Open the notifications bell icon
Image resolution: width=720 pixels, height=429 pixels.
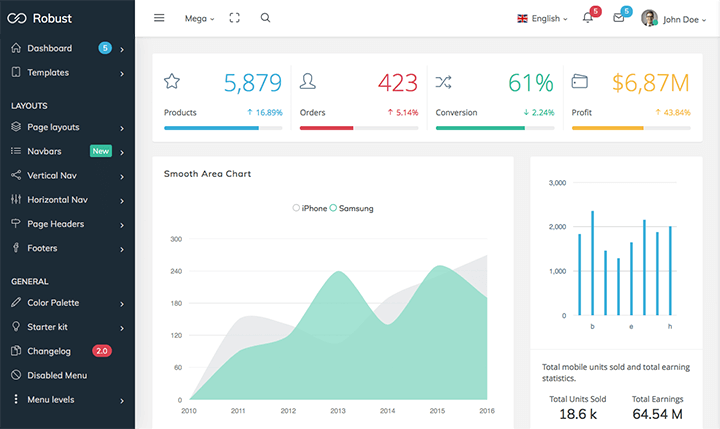pyautogui.click(x=588, y=18)
